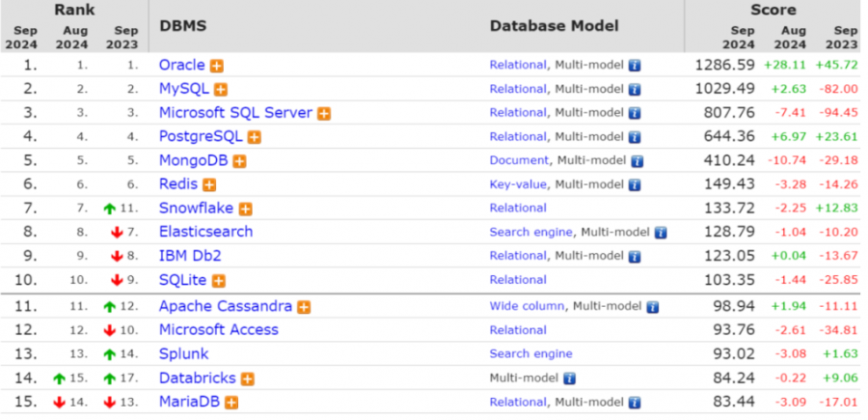The height and width of the screenshot is (420, 868).
Task: Click the orange plus icon beside Oracle
Action: coord(218,66)
